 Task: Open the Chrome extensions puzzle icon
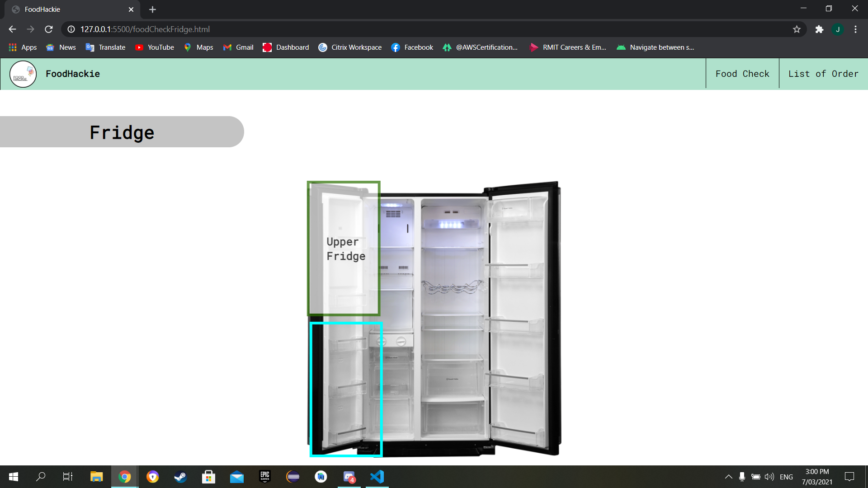click(x=819, y=29)
